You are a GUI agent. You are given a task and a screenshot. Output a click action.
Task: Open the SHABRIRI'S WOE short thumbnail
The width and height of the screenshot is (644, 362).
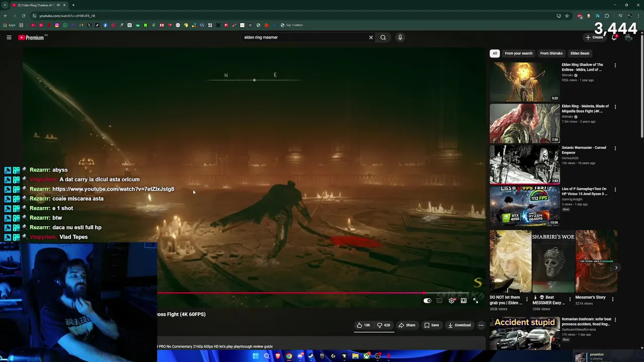pyautogui.click(x=553, y=261)
